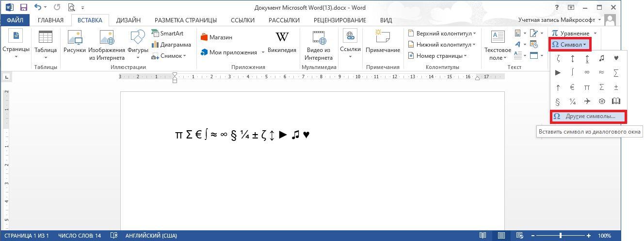This screenshot has width=644, height=241.
Task: Open the Магазин apps store
Action: pyautogui.click(x=217, y=37)
